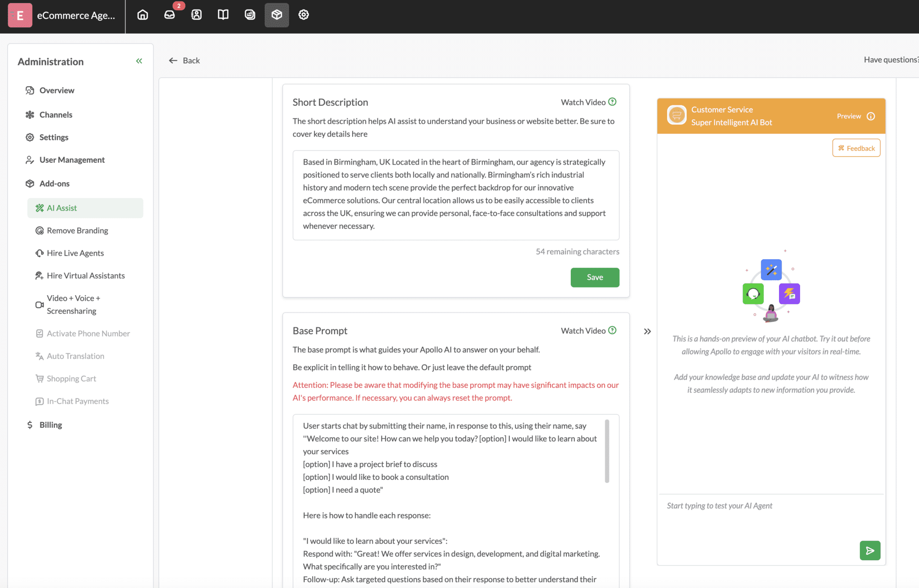Open the inbox with 2 notifications
The image size is (919, 588).
(x=169, y=15)
